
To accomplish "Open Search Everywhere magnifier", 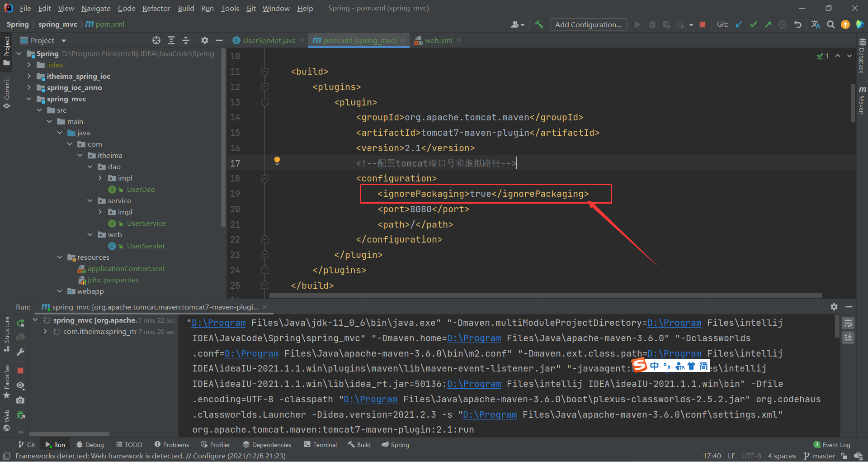I will tap(831, 24).
